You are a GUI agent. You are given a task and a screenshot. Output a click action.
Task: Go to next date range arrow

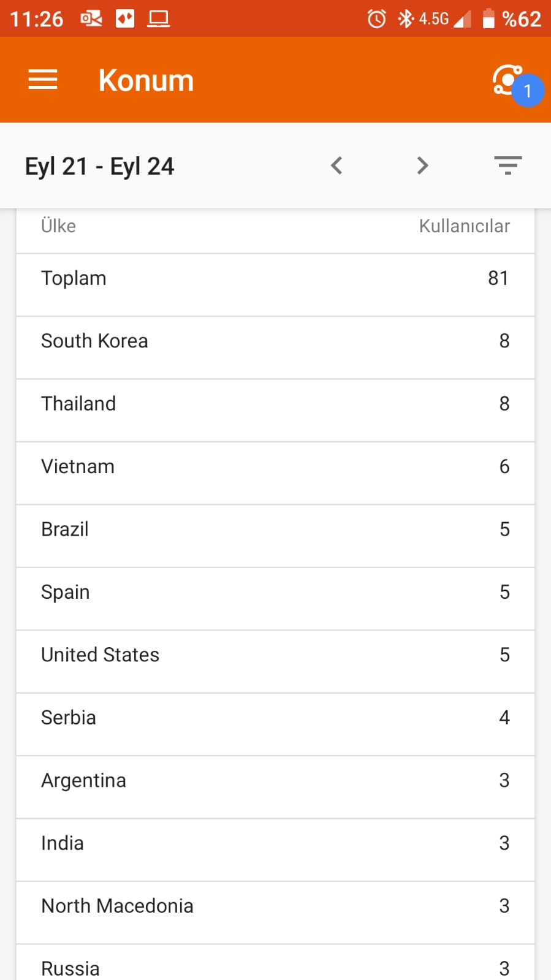(x=422, y=165)
